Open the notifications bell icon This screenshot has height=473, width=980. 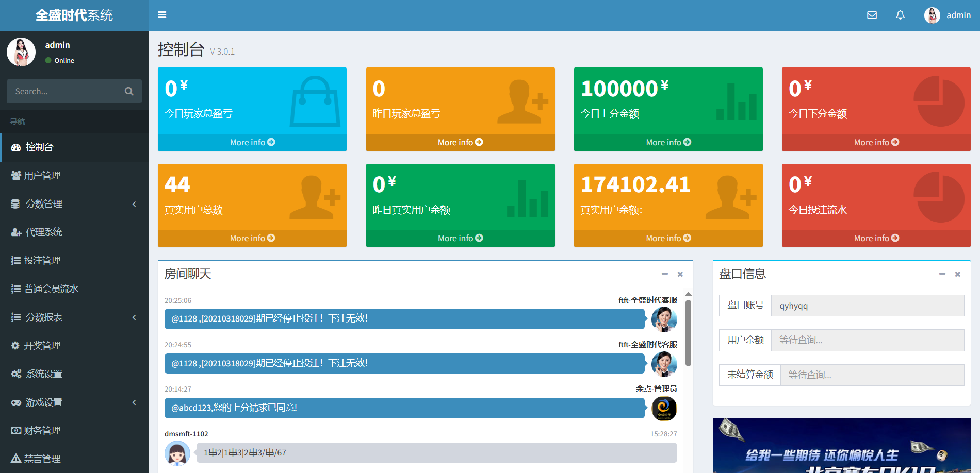pyautogui.click(x=900, y=15)
